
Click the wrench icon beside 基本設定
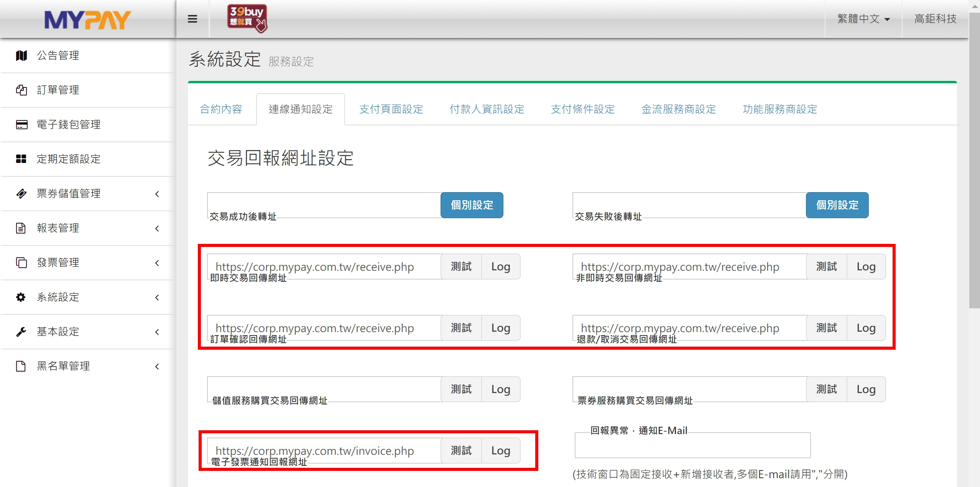21,332
